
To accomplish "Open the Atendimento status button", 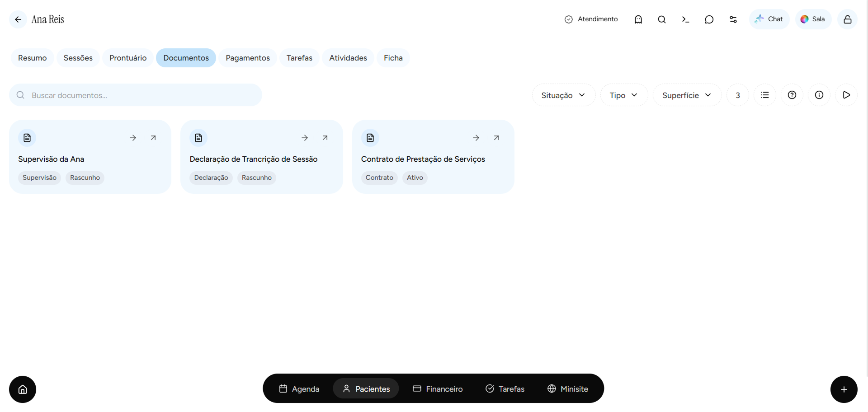I will point(591,19).
